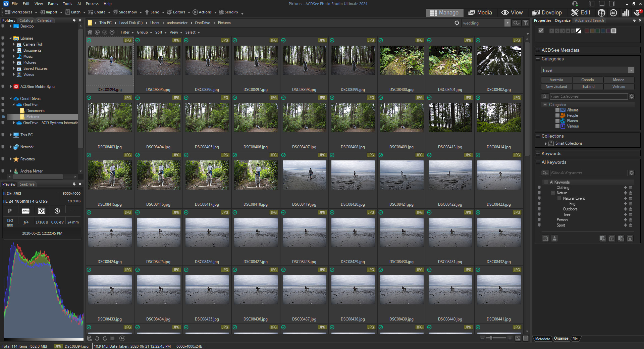This screenshot has height=349, width=644.
Task: Open the Travel category set dropdown
Action: 631,70
